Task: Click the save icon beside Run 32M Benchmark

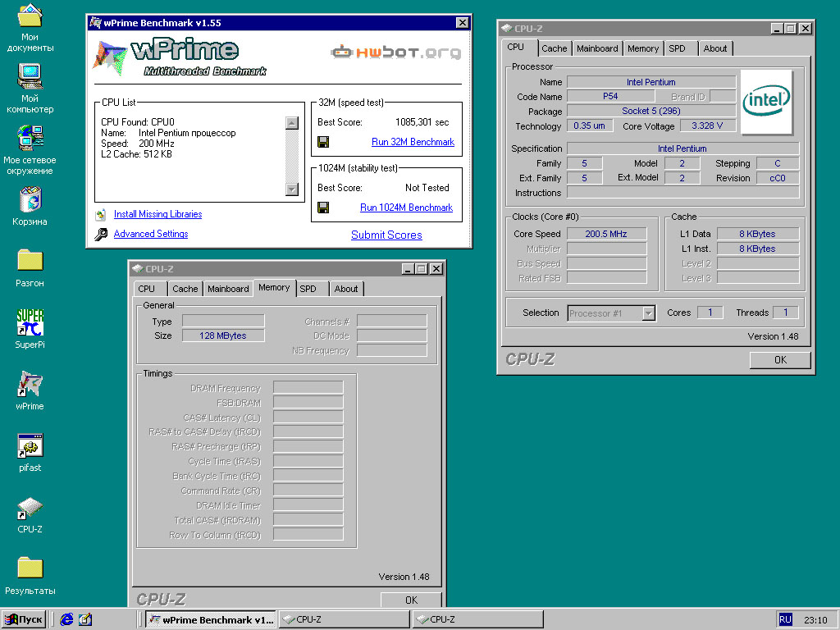Action: pyautogui.click(x=323, y=142)
